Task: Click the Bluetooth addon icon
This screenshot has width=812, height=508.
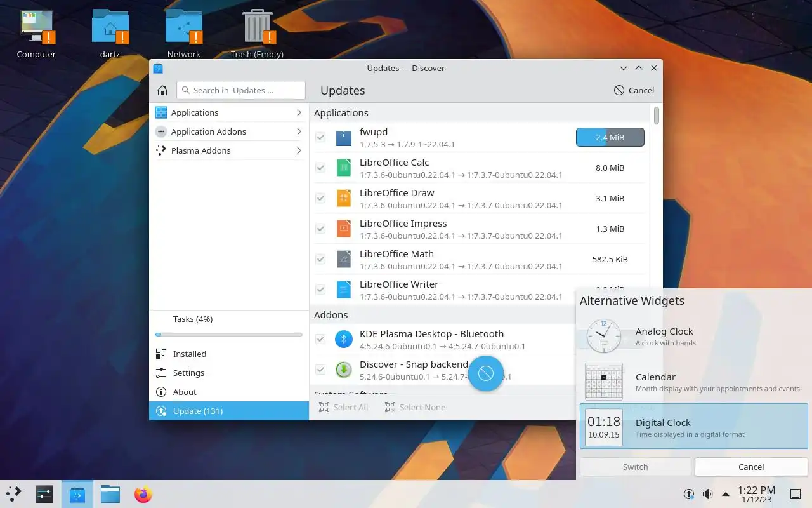Action: pyautogui.click(x=344, y=339)
